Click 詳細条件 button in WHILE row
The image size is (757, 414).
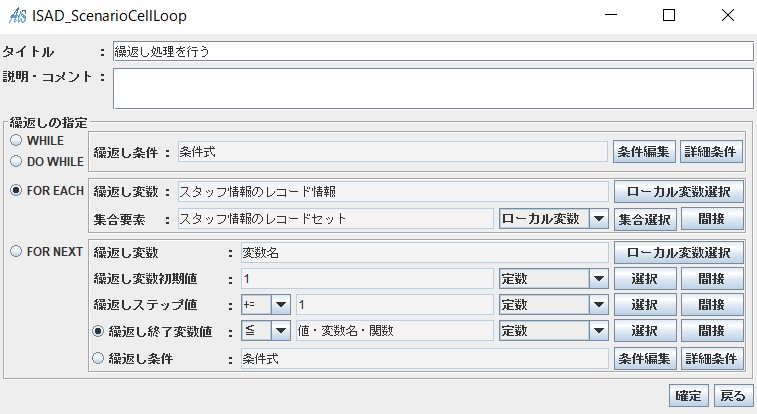click(x=711, y=152)
